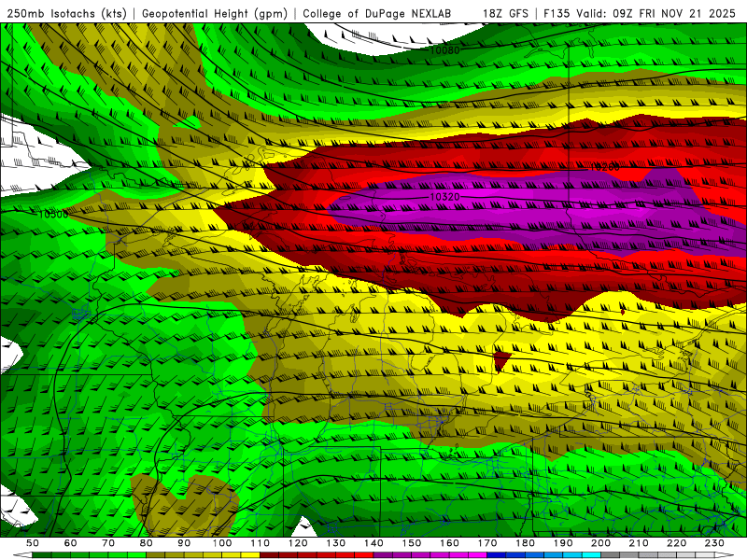Click the 10080 height contour label

tap(444, 50)
